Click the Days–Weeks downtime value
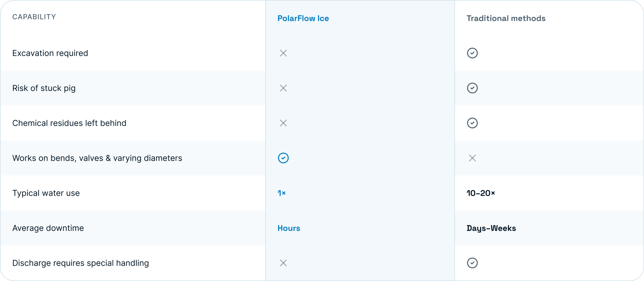 pyautogui.click(x=491, y=228)
